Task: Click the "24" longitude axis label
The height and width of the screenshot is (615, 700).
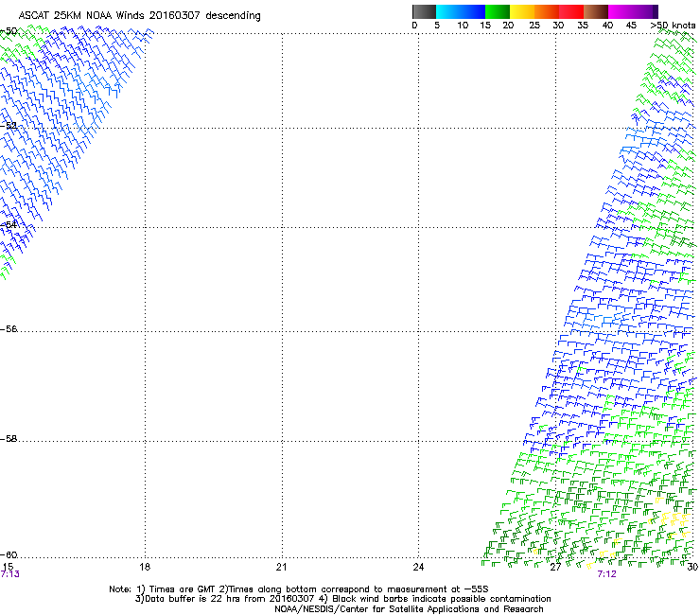Action: click(418, 567)
